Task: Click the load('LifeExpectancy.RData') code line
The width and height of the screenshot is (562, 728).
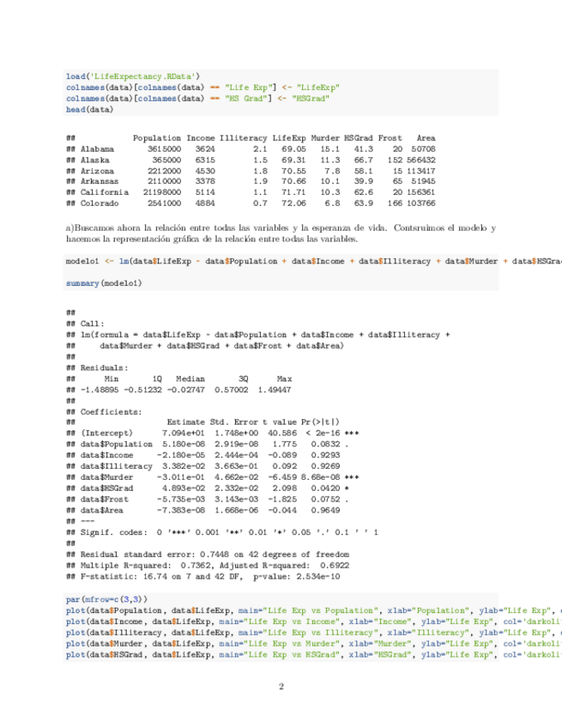Action: point(133,76)
